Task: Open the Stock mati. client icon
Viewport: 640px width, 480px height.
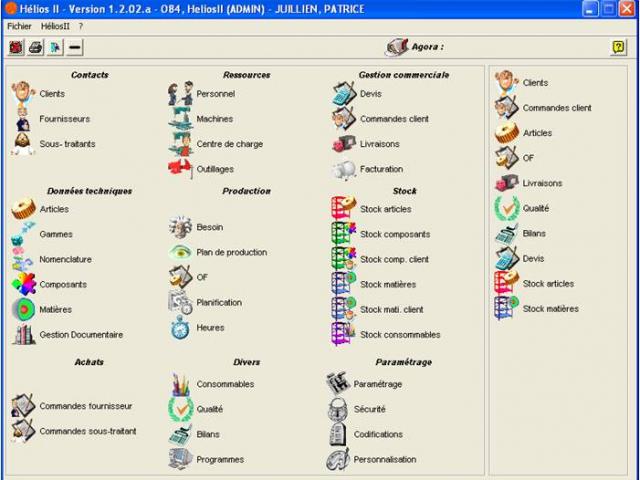Action: [x=344, y=309]
